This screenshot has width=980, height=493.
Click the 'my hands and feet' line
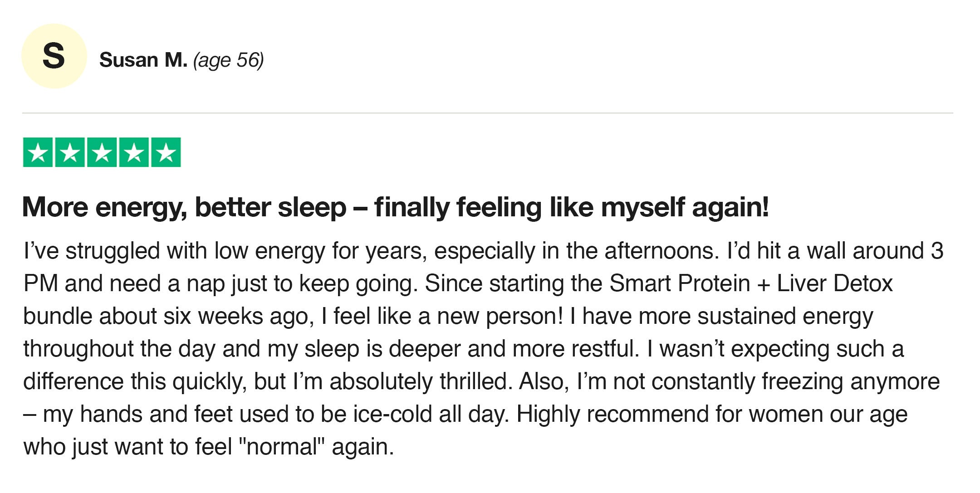[x=465, y=415]
